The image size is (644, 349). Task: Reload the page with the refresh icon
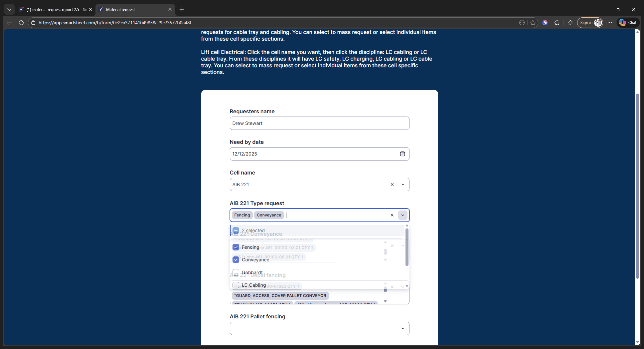click(x=21, y=23)
